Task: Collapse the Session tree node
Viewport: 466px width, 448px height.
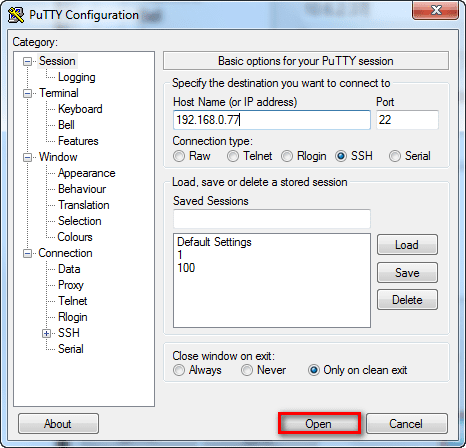Action: [27, 61]
